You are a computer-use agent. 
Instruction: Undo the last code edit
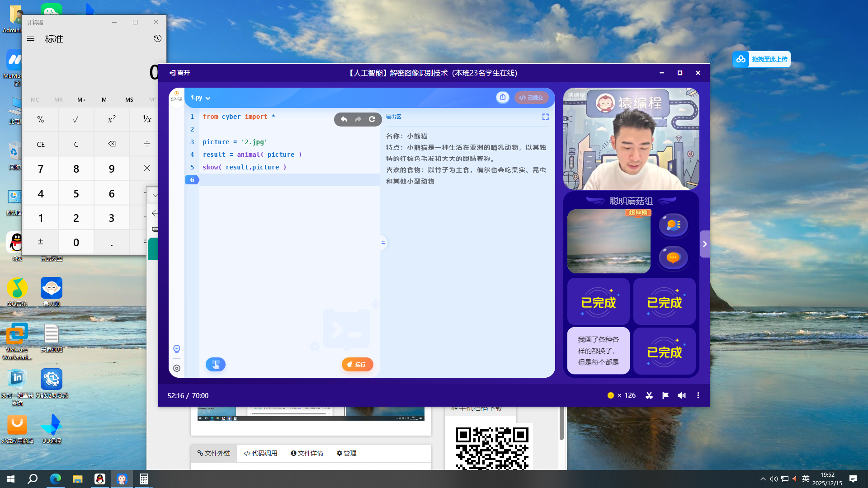[x=344, y=119]
